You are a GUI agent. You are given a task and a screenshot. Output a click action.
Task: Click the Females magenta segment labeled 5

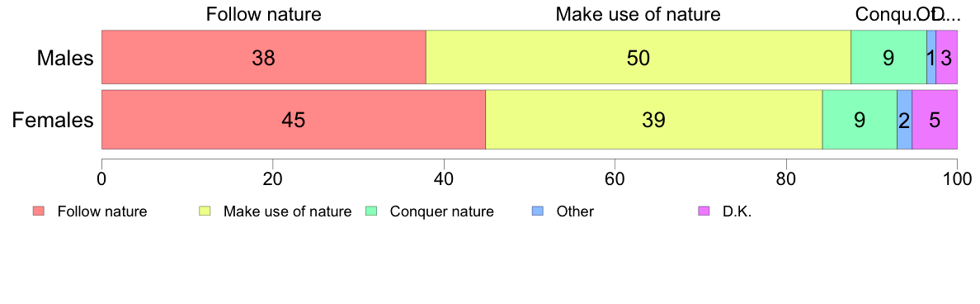(x=935, y=120)
